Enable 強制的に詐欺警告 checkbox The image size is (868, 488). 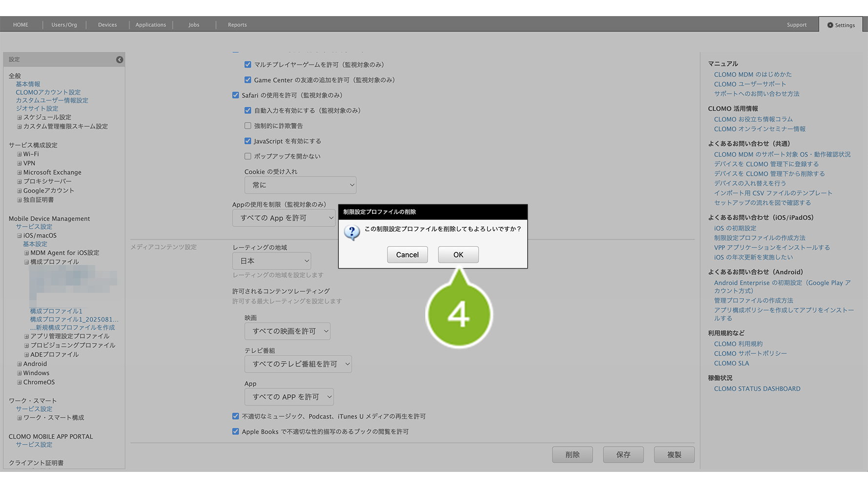(x=248, y=126)
